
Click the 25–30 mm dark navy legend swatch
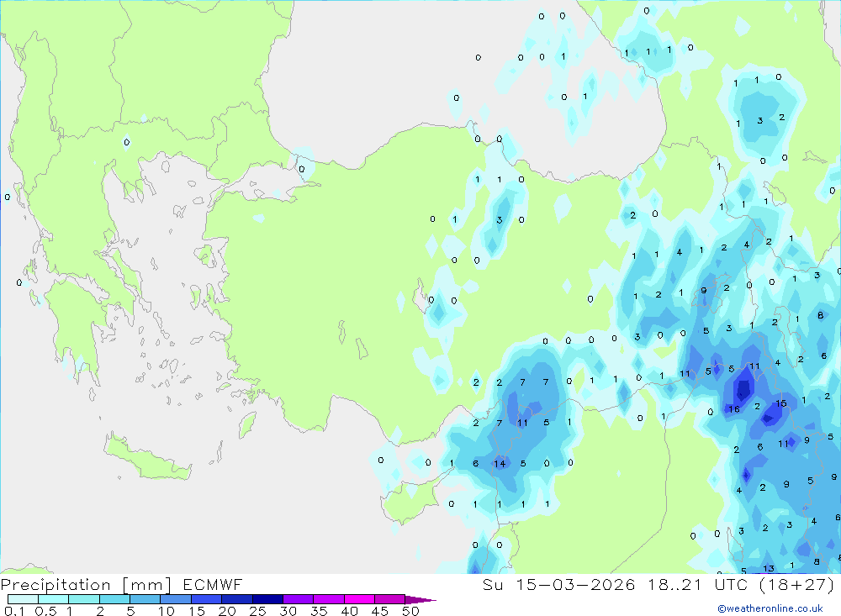click(x=267, y=599)
